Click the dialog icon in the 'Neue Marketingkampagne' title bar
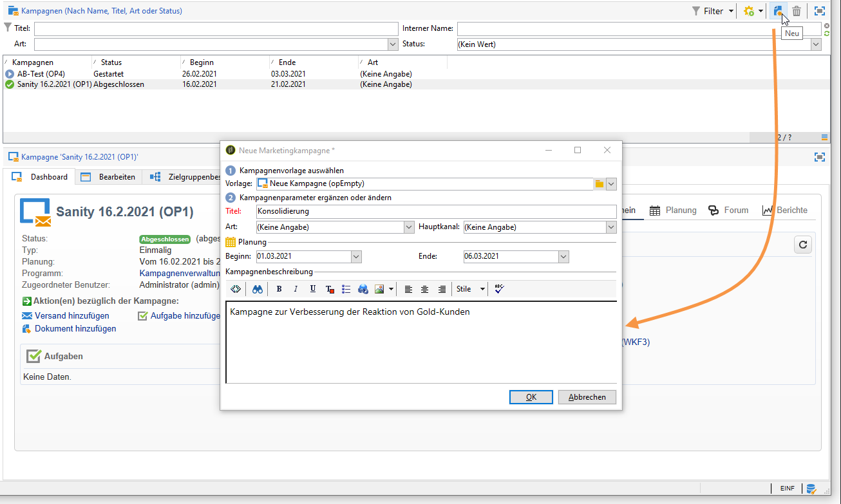Screen dimensions: 841x504 coord(231,150)
